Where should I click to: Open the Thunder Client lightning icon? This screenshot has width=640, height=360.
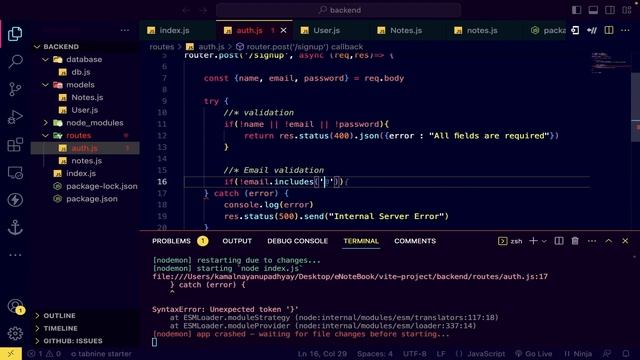tap(15, 200)
